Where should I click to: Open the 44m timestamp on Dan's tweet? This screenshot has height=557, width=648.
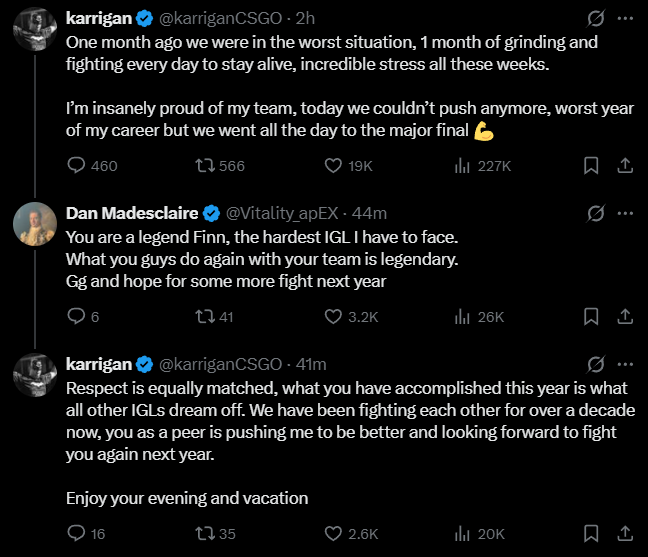[369, 213]
